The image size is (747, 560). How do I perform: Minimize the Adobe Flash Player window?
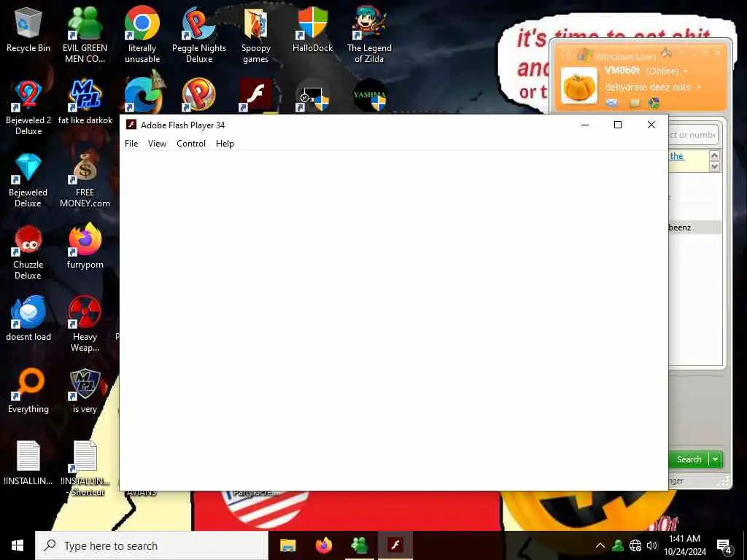point(585,125)
